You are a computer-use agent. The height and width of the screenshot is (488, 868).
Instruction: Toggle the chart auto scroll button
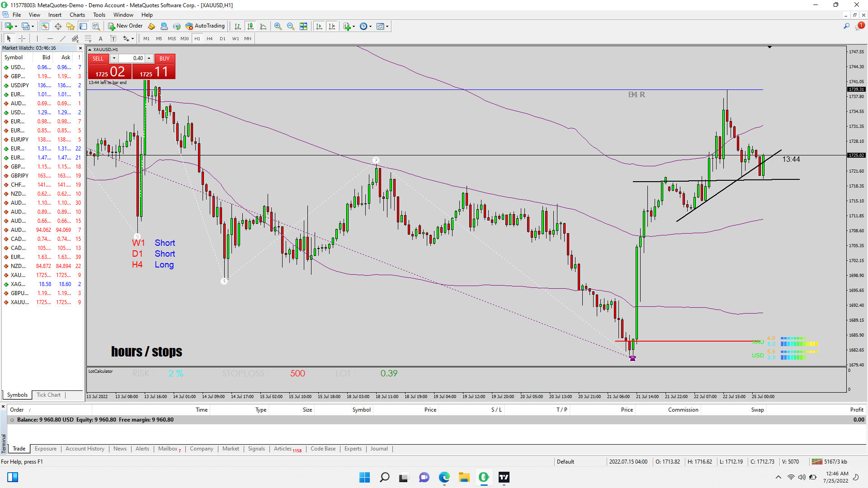click(319, 26)
